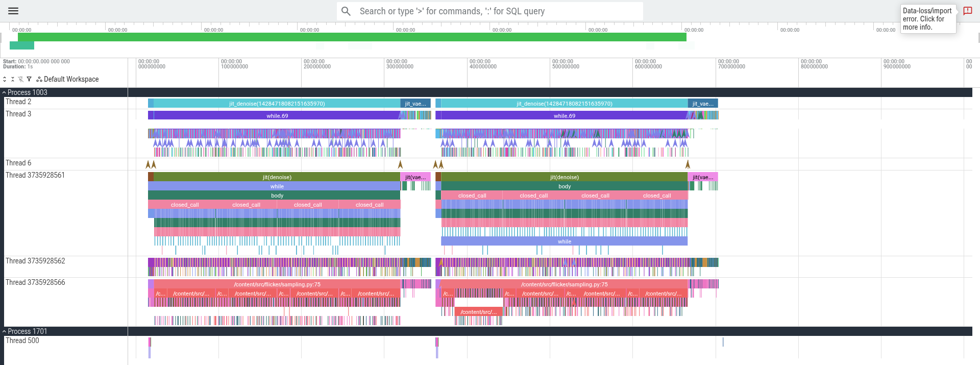The width and height of the screenshot is (980, 365).
Task: Click the search magnifier icon
Action: tap(346, 11)
